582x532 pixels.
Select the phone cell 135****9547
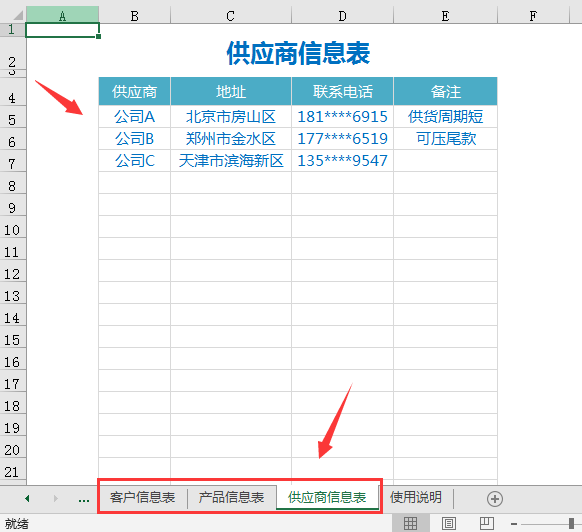point(342,160)
